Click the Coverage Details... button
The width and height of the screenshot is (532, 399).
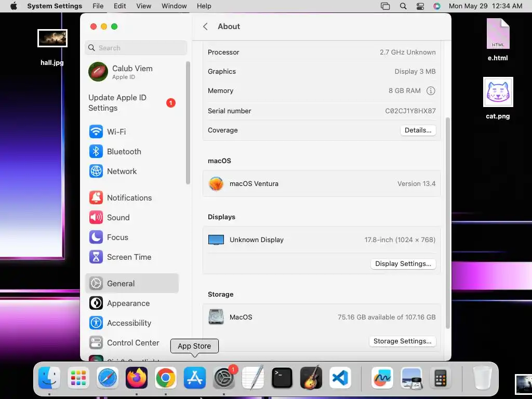pos(418,130)
